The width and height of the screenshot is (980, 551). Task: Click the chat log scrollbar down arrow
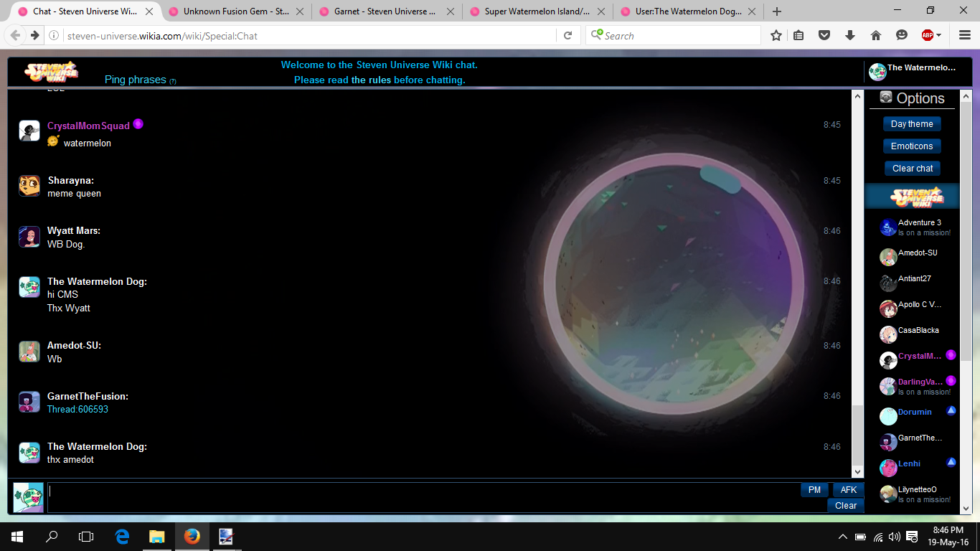pyautogui.click(x=857, y=472)
